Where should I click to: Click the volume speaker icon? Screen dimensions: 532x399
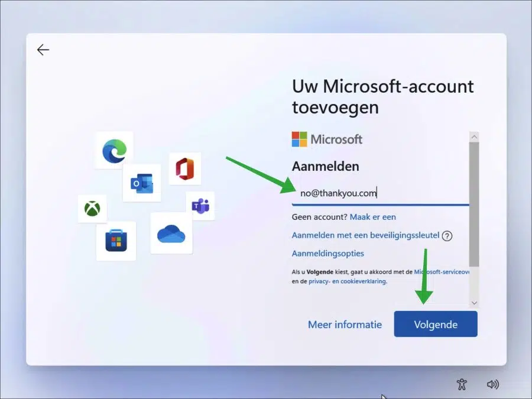point(492,384)
